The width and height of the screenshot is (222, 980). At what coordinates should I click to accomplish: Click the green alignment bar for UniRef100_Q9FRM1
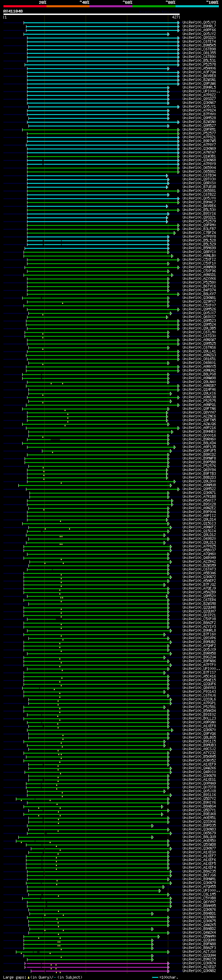(x=101, y=130)
